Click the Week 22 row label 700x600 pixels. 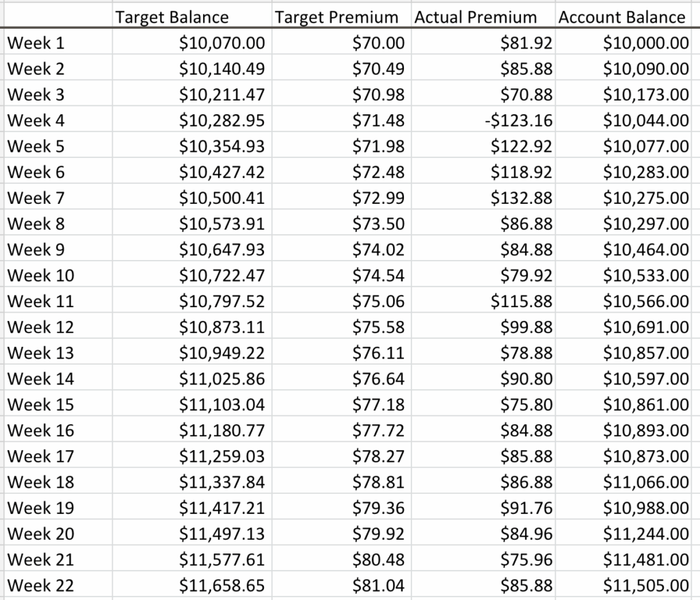40,586
